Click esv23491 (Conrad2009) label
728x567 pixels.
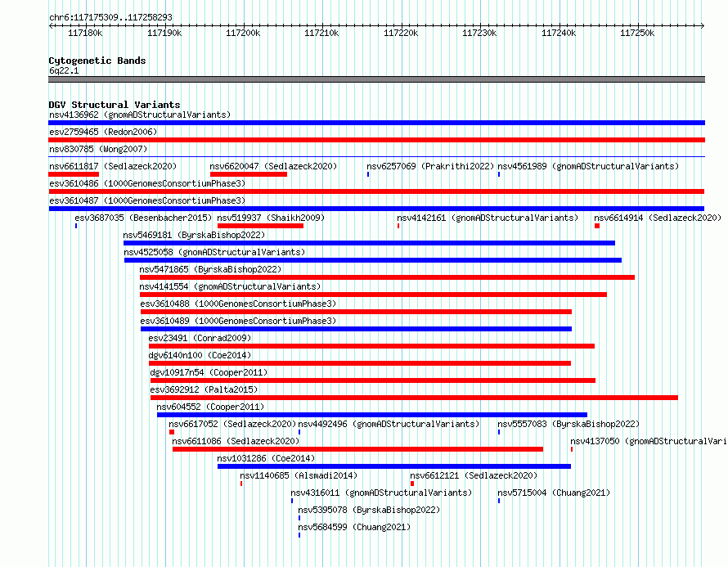(200, 338)
